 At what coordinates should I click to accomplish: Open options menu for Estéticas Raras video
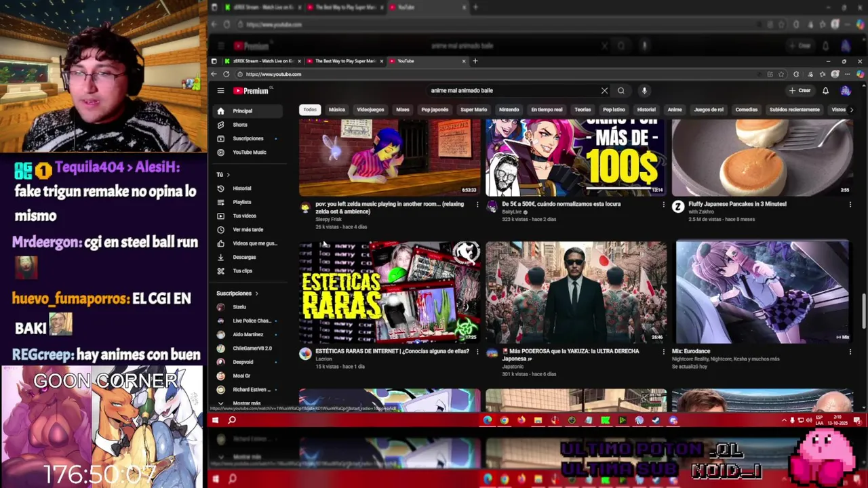coord(477,352)
